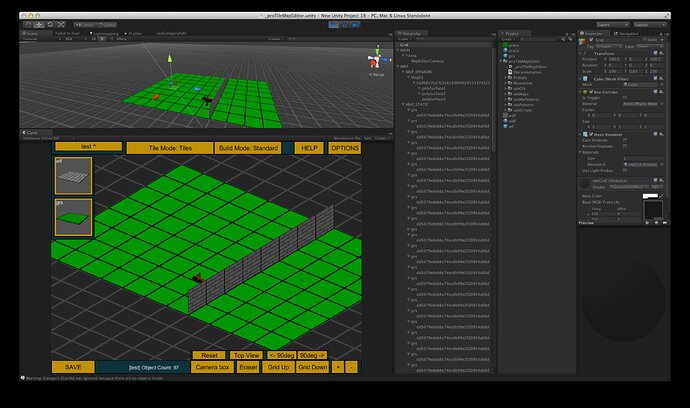Click the Base texture preview slot
Viewport: 690px width, 408px height.
(x=653, y=210)
